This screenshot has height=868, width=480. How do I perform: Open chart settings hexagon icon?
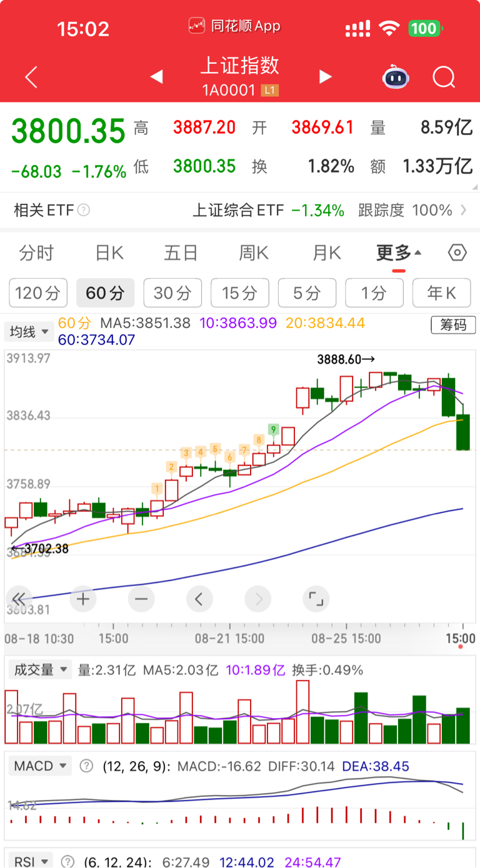pyautogui.click(x=457, y=253)
